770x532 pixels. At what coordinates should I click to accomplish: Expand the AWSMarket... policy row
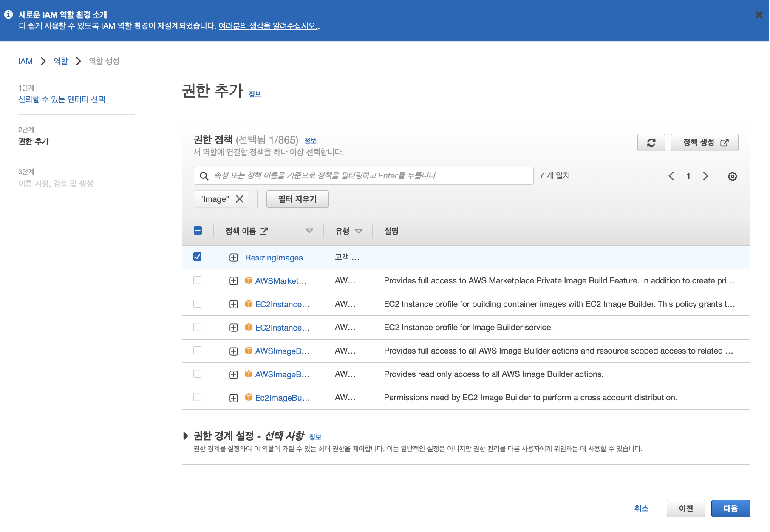pyautogui.click(x=233, y=281)
